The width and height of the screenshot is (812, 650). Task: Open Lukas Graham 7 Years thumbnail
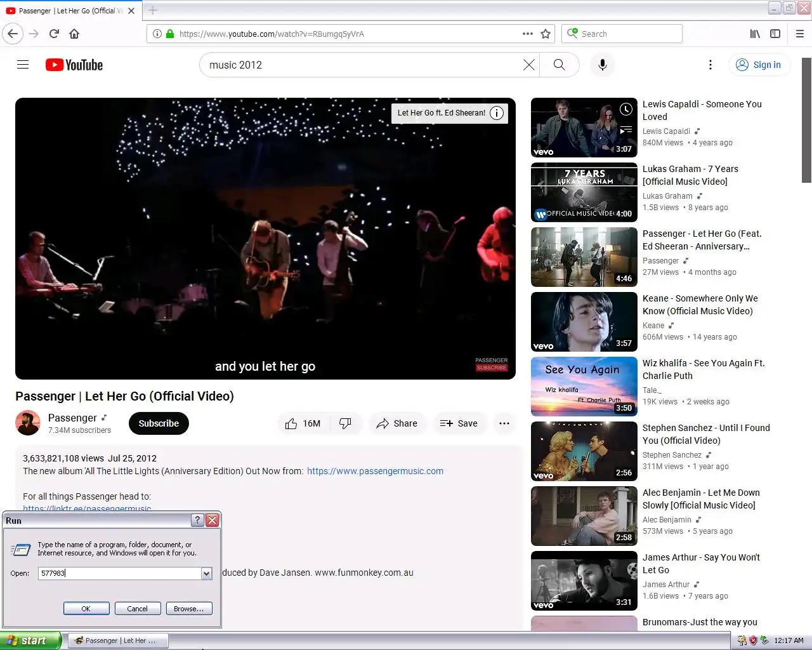tap(584, 192)
